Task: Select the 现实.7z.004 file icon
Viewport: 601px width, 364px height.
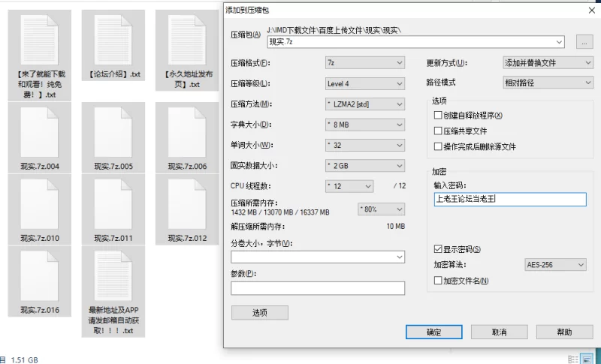Action: (40, 132)
